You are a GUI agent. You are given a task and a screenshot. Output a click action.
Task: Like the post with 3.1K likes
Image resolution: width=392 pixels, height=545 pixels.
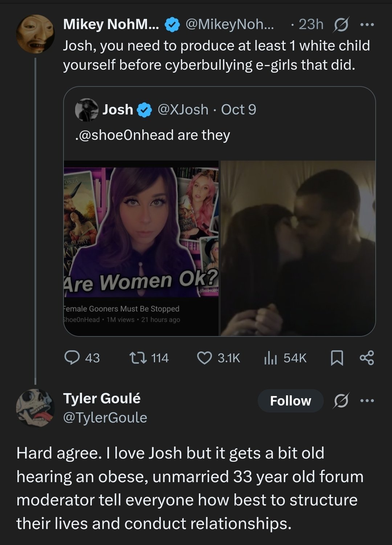(204, 358)
